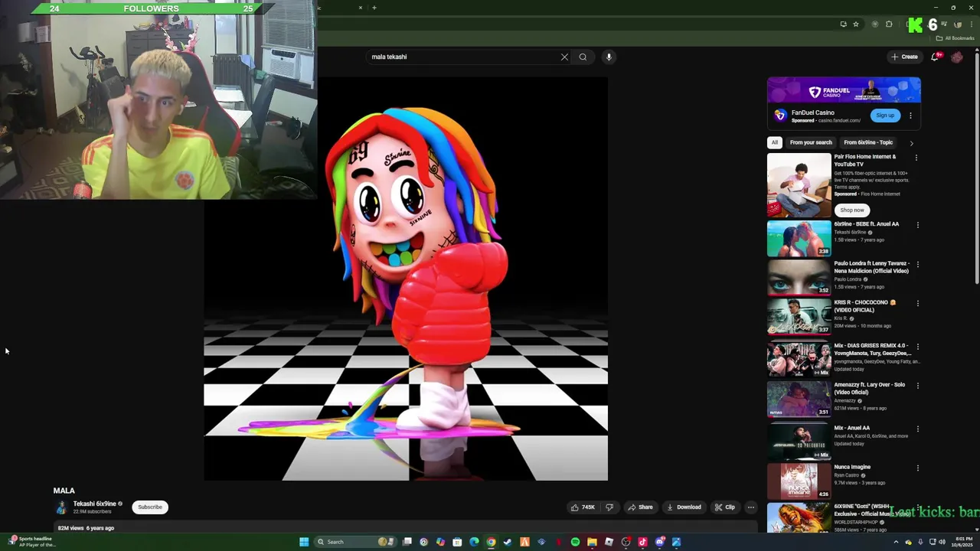This screenshot has width=980, height=551.
Task: Open options for DIAS GRISES mix
Action: [917, 347]
